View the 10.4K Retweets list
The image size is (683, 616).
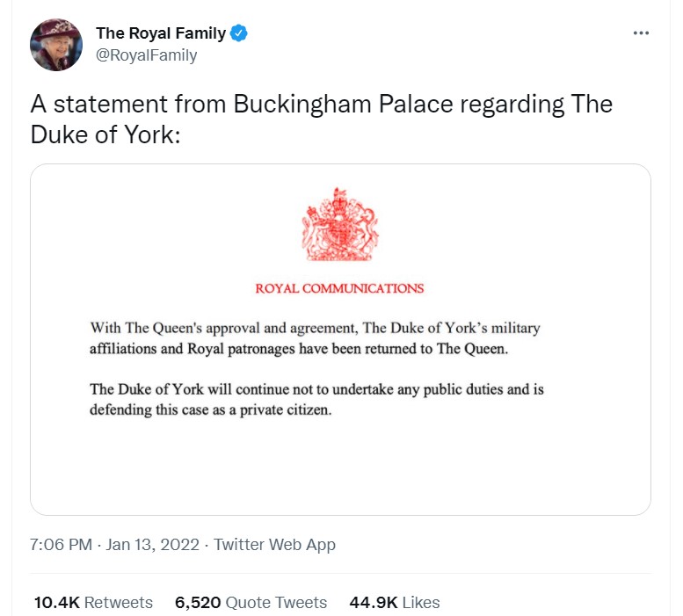(93, 603)
